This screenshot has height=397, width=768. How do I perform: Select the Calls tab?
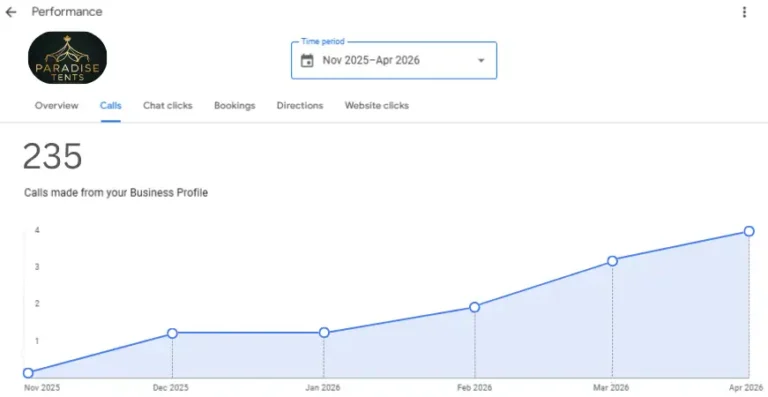coord(111,106)
